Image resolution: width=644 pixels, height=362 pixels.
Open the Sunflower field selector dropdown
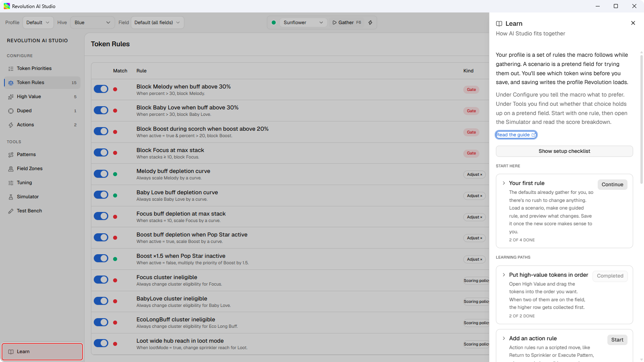tap(303, 23)
